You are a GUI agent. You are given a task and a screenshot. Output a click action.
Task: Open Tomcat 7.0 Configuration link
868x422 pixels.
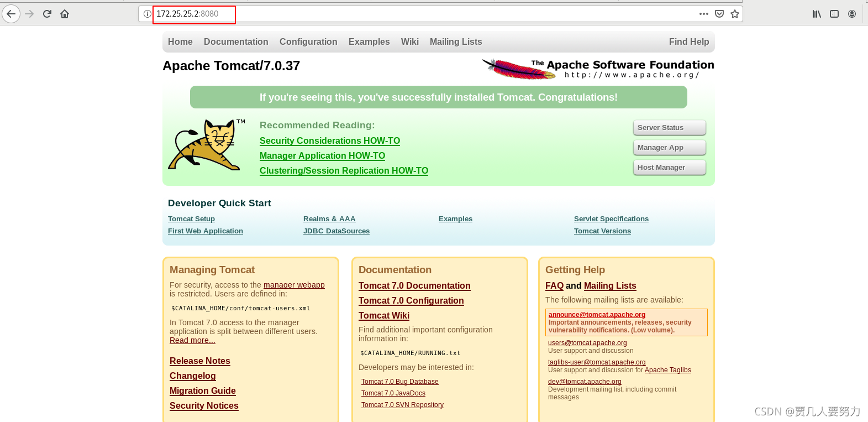coord(411,301)
